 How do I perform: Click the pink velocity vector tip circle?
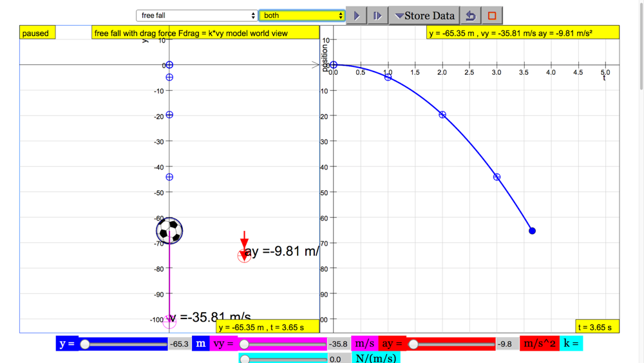[x=169, y=321]
